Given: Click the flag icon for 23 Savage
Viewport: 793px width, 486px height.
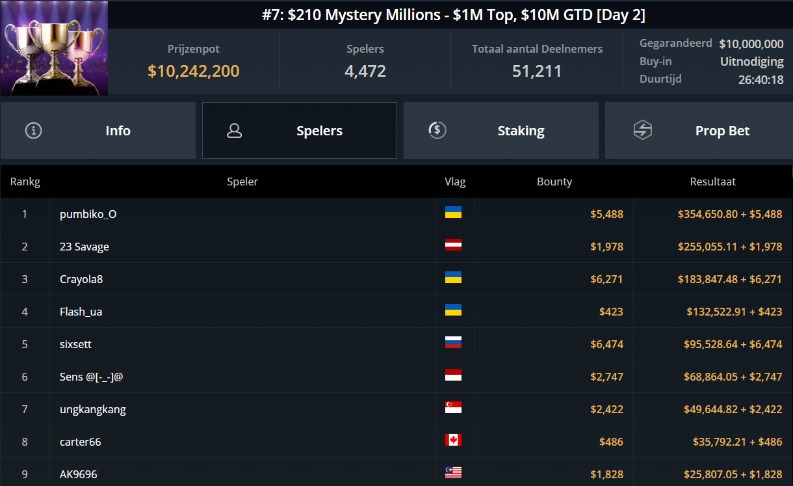Looking at the screenshot, I should coord(453,246).
